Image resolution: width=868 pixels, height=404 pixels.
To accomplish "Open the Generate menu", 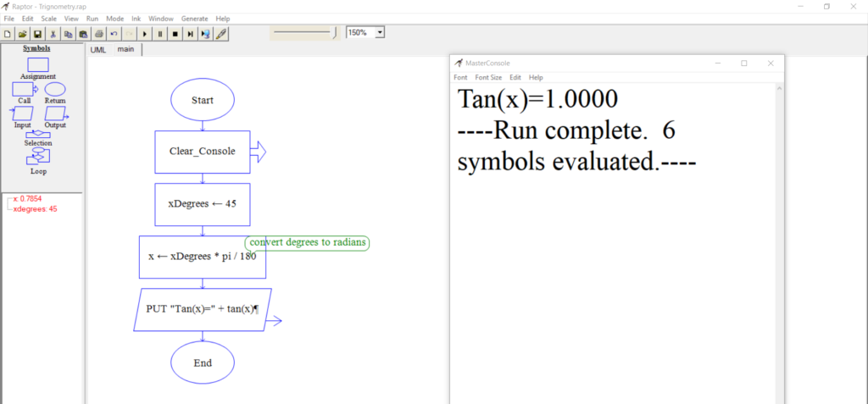I will pos(194,18).
